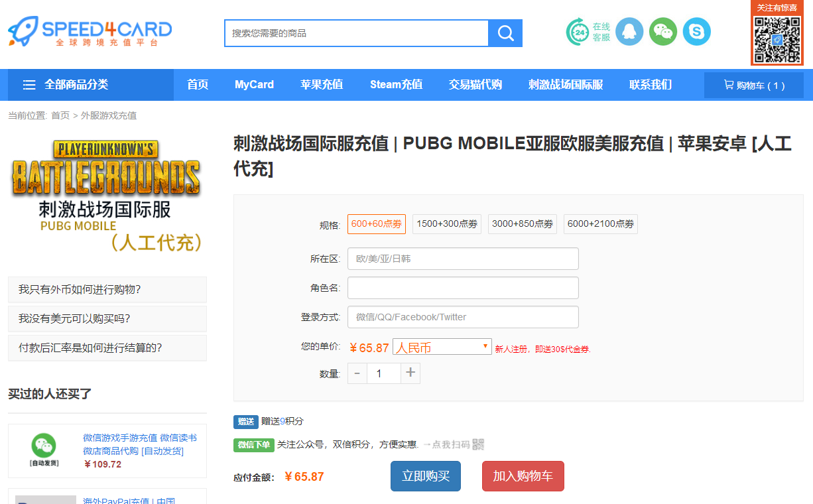Click the 赠送 badge
The image size is (813, 504).
[246, 422]
